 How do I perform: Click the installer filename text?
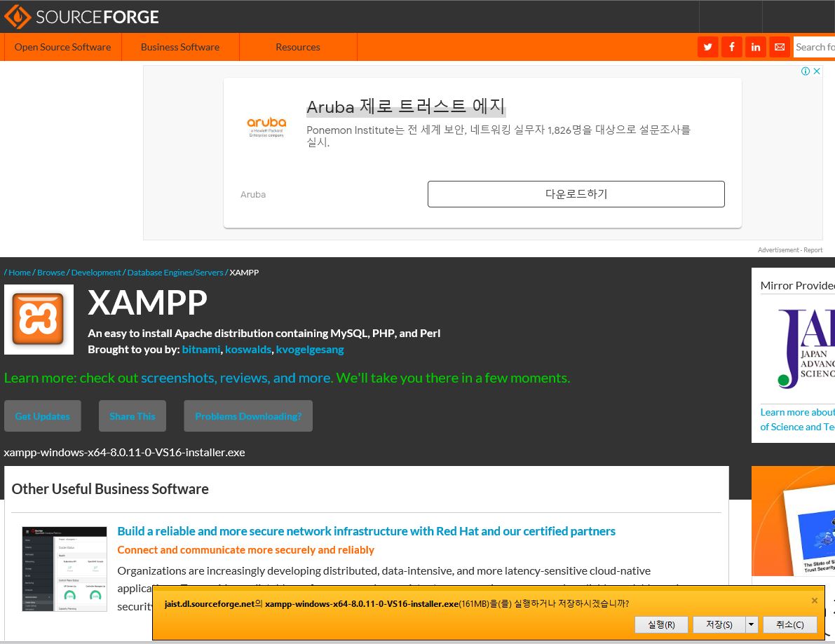[125, 453]
